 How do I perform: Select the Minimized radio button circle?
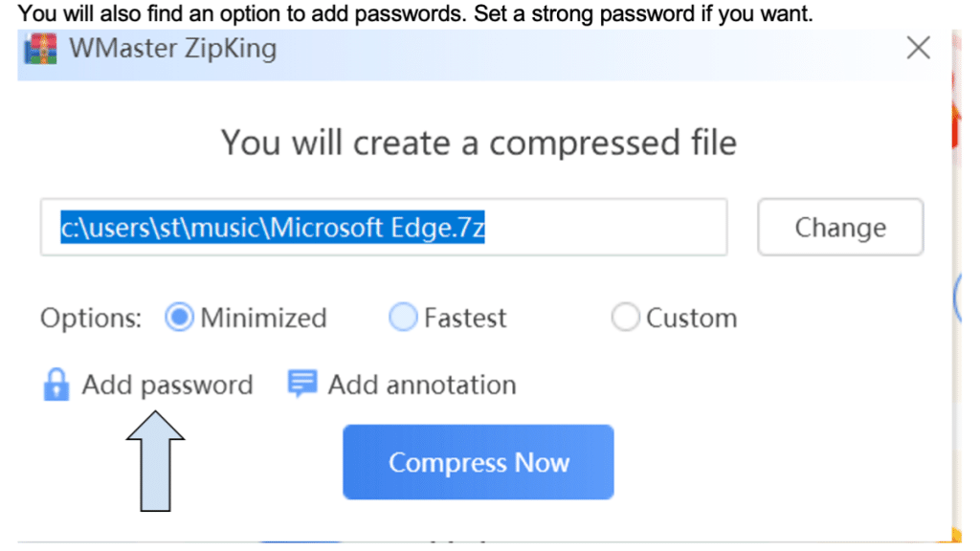[x=179, y=318]
